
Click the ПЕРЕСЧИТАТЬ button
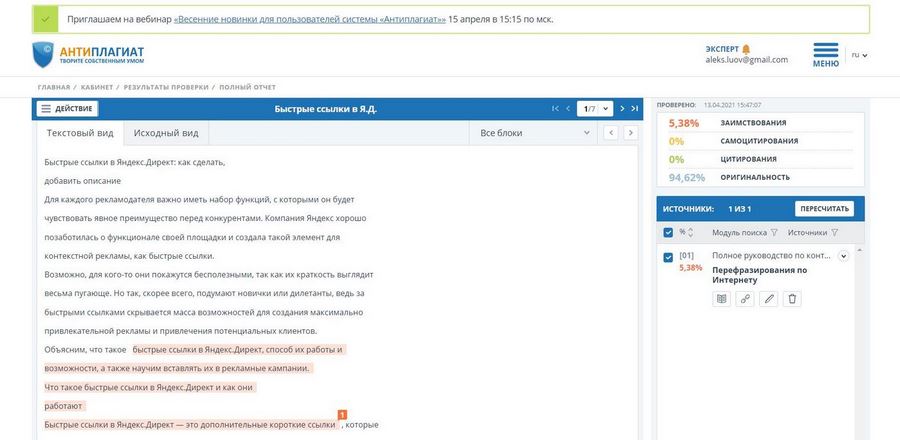(x=824, y=209)
